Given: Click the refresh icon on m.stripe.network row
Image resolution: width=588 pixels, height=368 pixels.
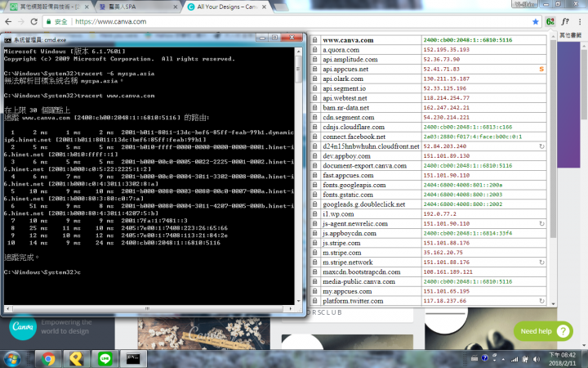Looking at the screenshot, I should (x=542, y=263).
